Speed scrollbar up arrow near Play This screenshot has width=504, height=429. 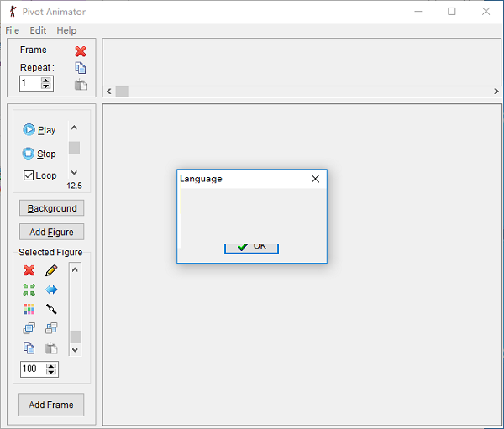point(74,128)
